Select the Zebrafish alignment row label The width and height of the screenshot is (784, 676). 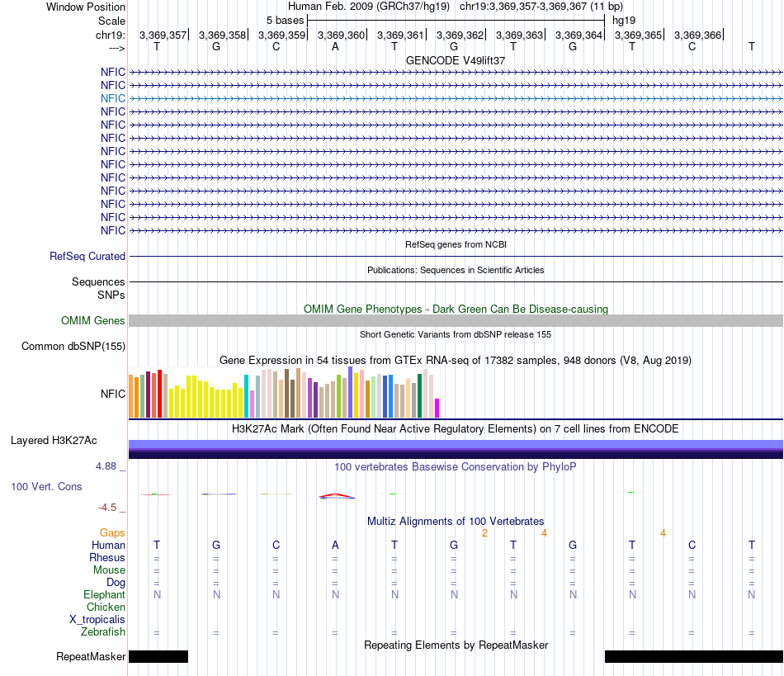(x=103, y=632)
